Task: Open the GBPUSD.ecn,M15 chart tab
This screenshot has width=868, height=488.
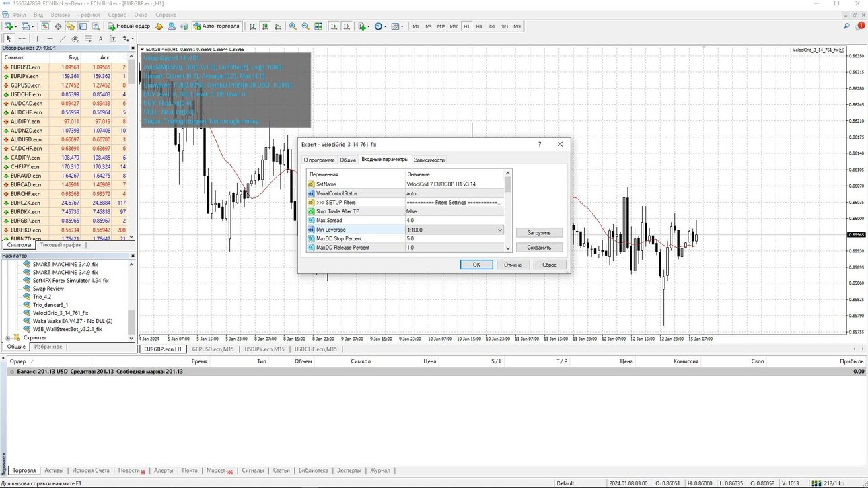Action: 212,349
